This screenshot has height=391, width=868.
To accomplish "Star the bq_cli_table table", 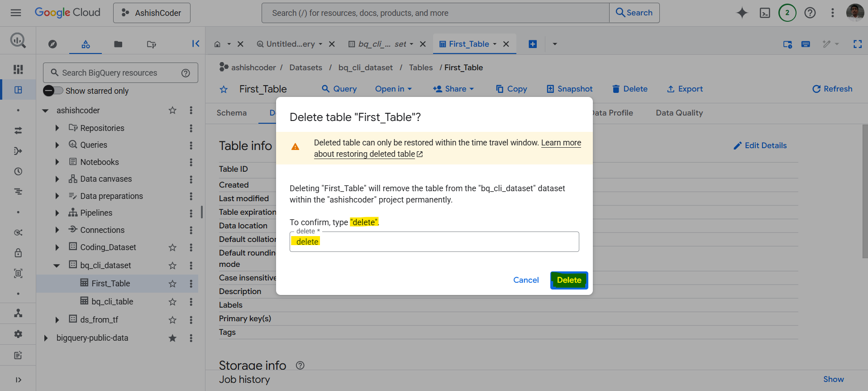I will (x=172, y=302).
